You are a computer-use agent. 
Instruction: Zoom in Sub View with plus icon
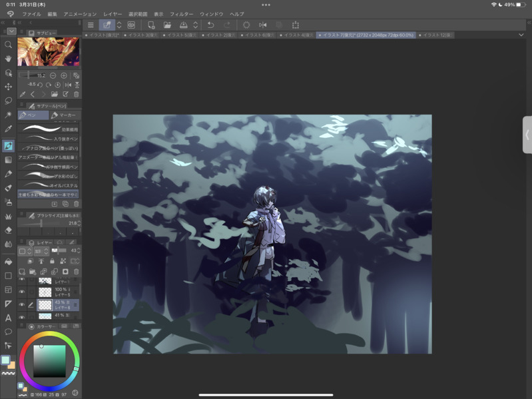coord(64,75)
